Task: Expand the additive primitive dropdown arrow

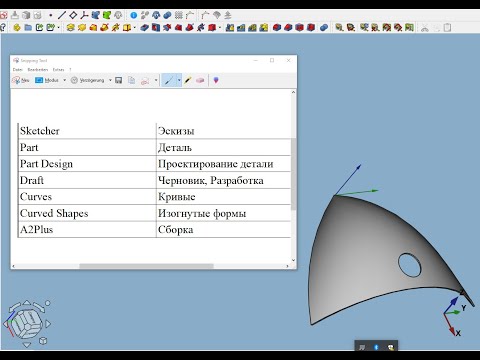Action: click(135, 28)
